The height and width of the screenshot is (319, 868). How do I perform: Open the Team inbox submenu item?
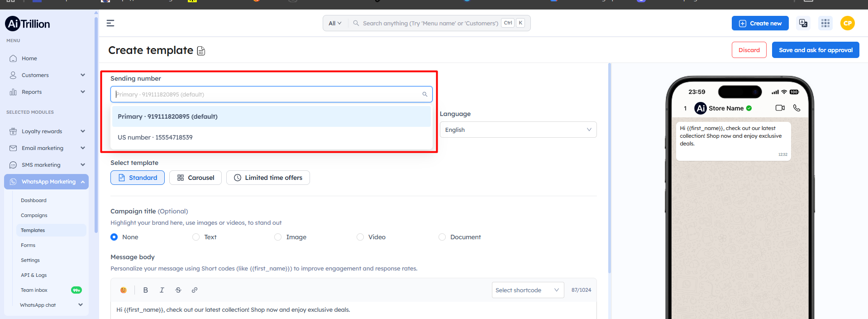34,290
